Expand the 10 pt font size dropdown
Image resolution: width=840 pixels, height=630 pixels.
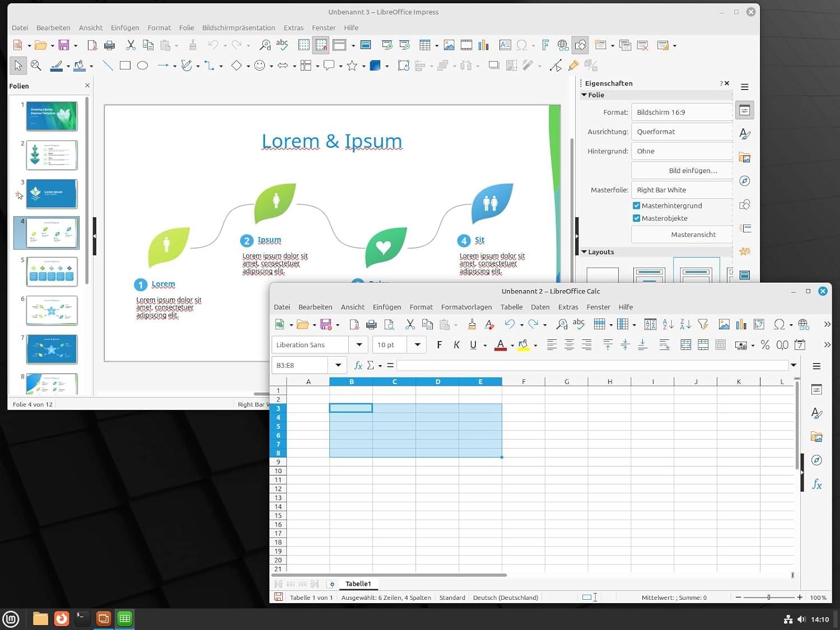click(417, 345)
